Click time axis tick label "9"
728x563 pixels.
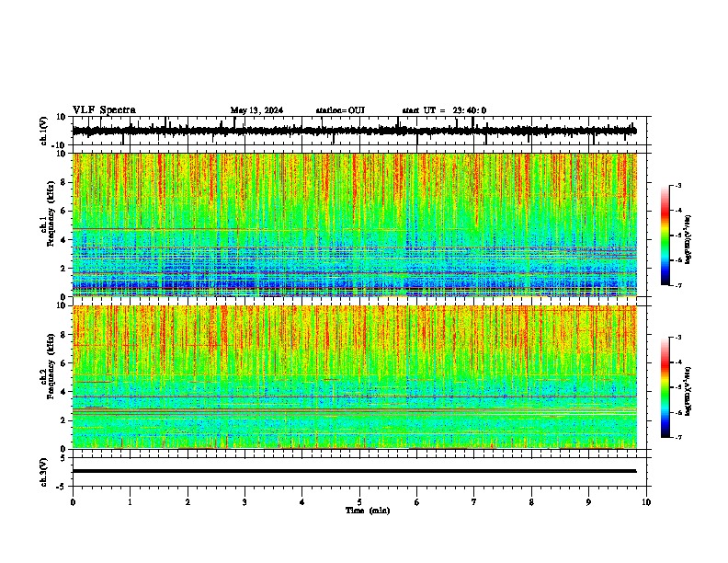[x=588, y=502]
